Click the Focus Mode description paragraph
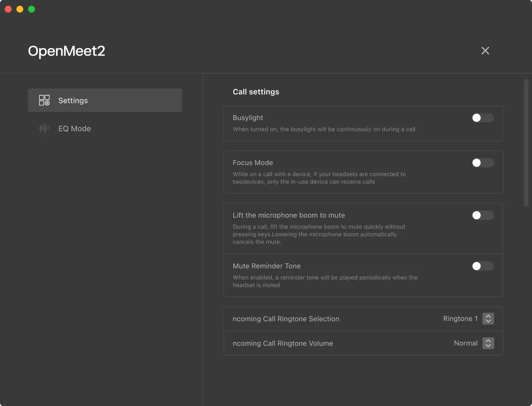The image size is (532, 406). pyautogui.click(x=319, y=178)
